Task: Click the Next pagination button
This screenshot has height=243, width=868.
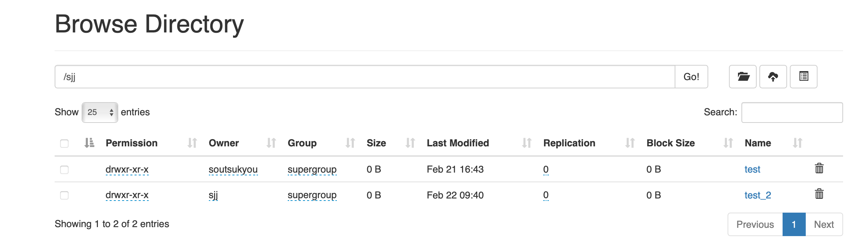Action: click(x=824, y=224)
